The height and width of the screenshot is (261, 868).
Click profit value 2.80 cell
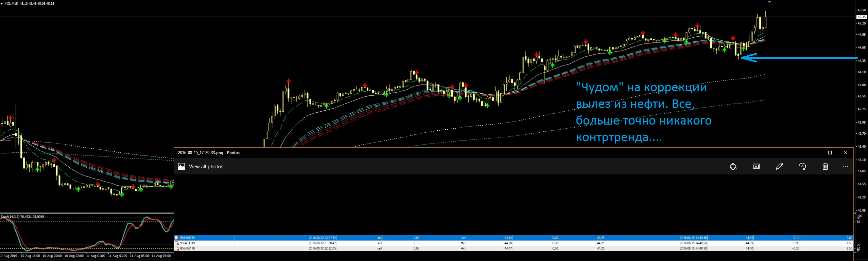click(x=849, y=238)
